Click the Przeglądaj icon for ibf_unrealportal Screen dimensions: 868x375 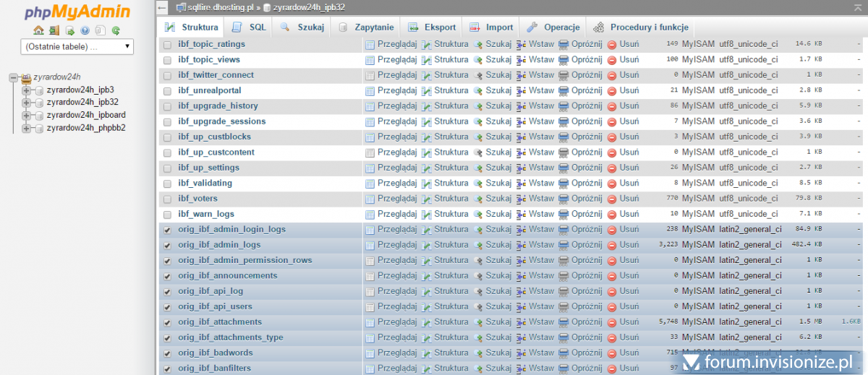[x=370, y=91]
